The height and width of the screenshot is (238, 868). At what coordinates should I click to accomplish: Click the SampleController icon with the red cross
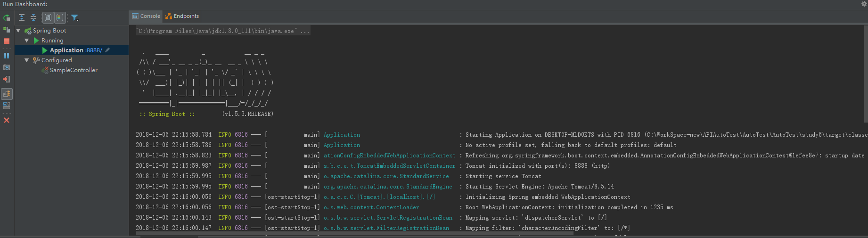pyautogui.click(x=45, y=70)
